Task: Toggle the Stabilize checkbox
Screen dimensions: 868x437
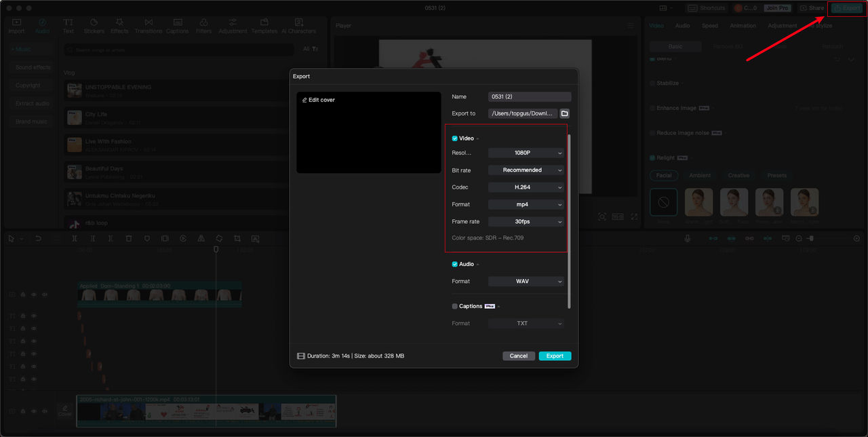Action: click(x=652, y=83)
